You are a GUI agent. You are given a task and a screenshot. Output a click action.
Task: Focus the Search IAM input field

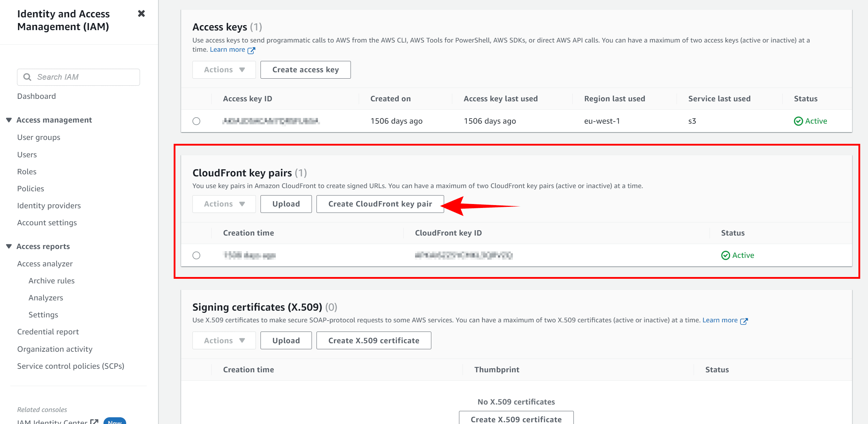tap(78, 77)
